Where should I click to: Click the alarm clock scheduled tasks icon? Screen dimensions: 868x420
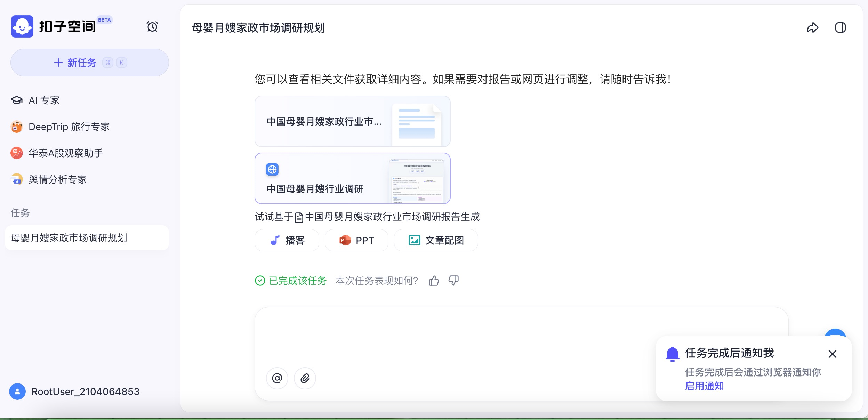coord(152,27)
